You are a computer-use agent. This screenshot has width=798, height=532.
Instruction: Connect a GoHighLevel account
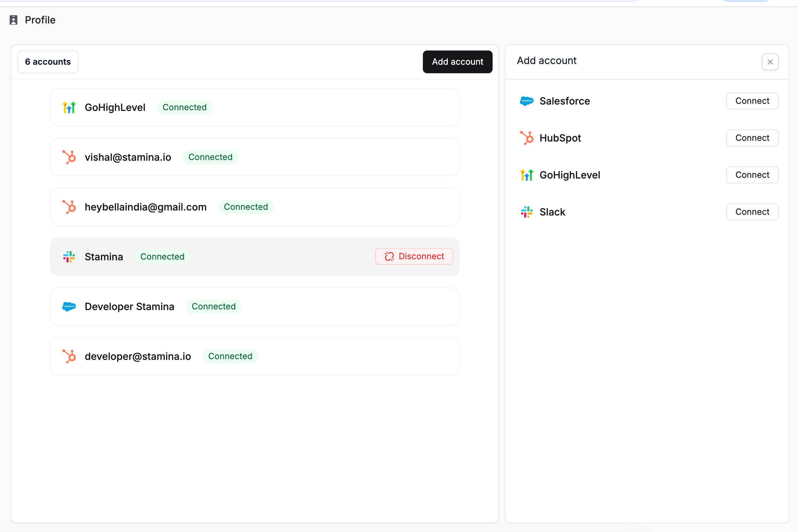[752, 175]
